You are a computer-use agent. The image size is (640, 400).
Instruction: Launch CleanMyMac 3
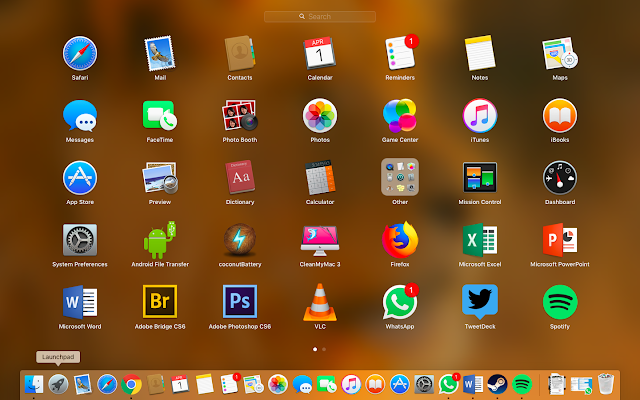point(320,240)
